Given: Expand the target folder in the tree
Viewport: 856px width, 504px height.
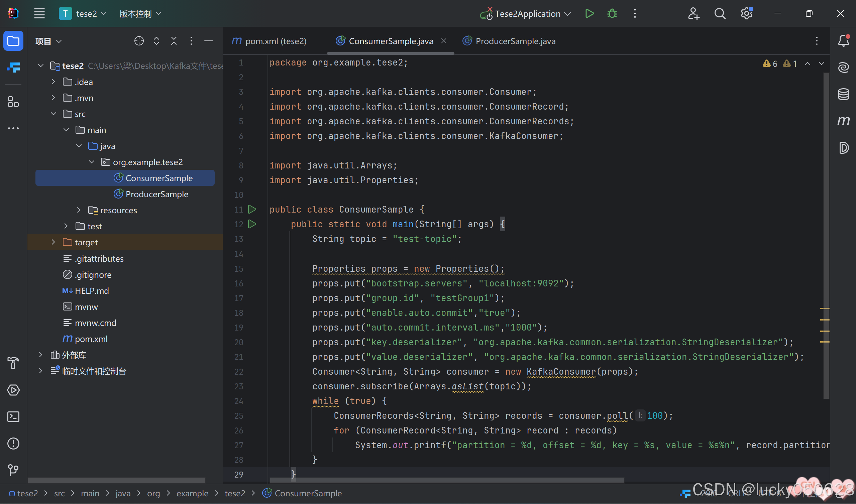Looking at the screenshot, I should click(x=53, y=242).
